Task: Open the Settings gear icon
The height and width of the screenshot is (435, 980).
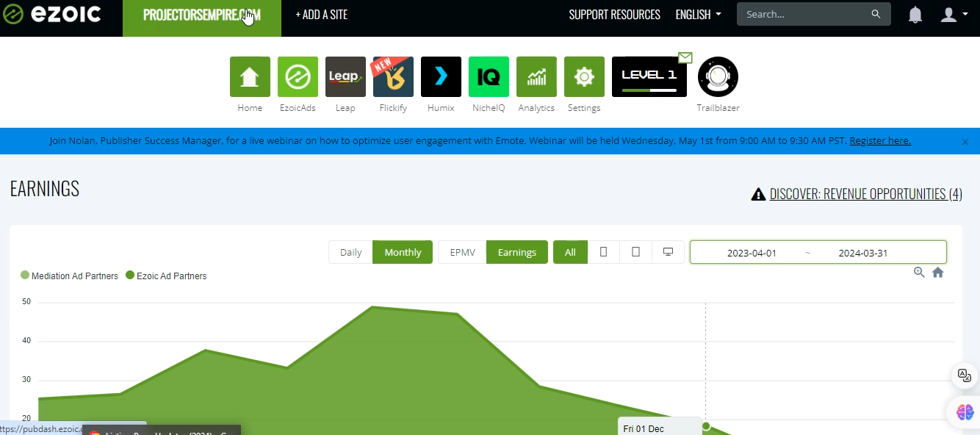Action: tap(584, 76)
